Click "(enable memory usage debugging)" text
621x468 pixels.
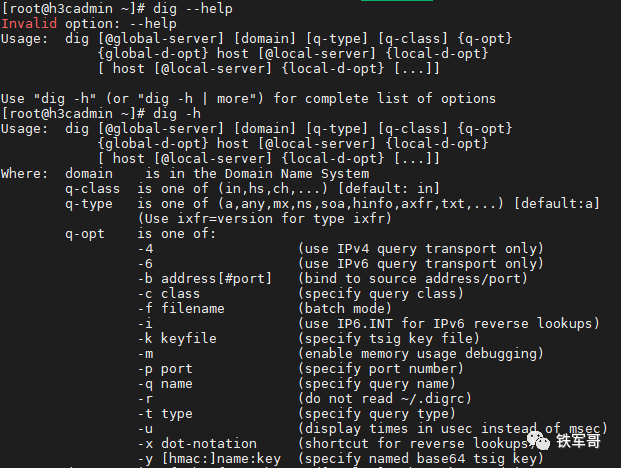point(421,354)
